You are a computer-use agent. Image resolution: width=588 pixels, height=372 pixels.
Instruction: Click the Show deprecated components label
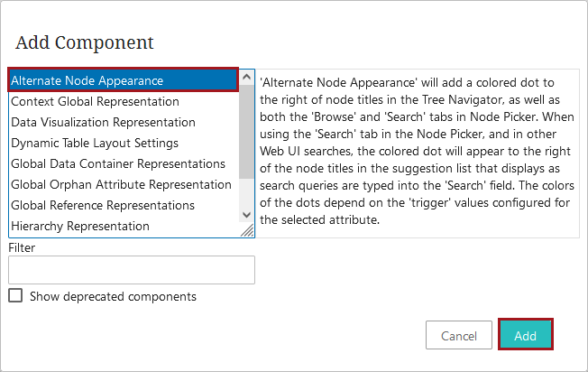pyautogui.click(x=113, y=296)
